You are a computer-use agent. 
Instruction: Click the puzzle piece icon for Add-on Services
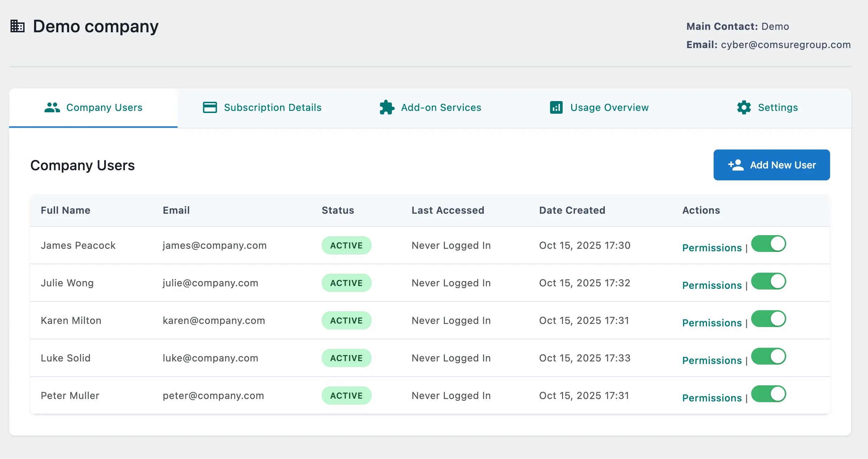pyautogui.click(x=387, y=107)
